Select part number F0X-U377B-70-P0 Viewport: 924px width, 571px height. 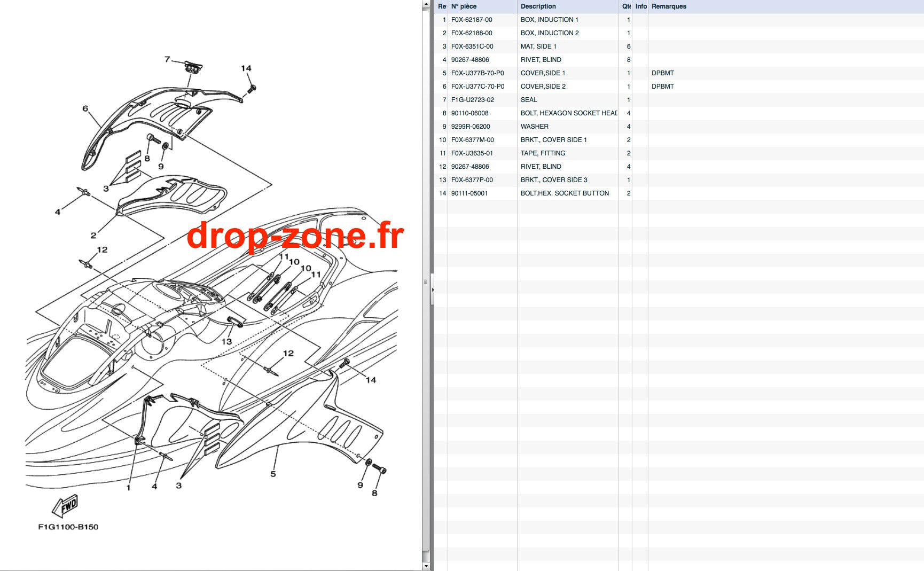pos(477,73)
